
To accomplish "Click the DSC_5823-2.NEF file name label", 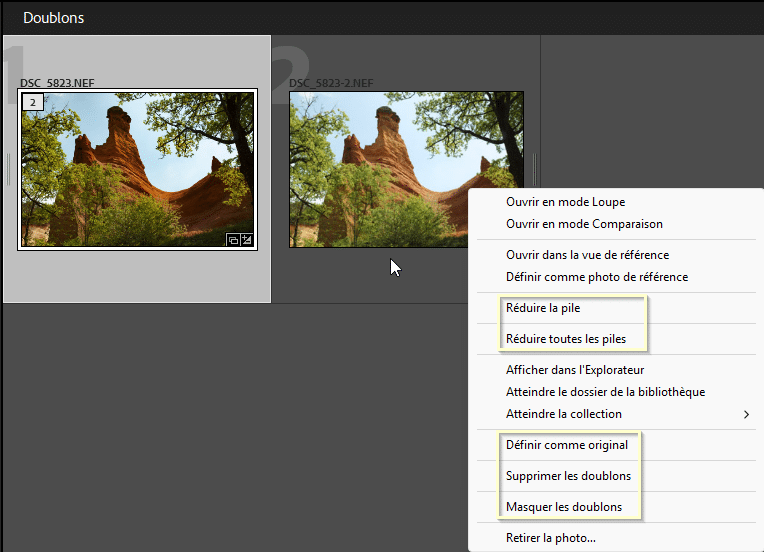I will click(x=331, y=83).
